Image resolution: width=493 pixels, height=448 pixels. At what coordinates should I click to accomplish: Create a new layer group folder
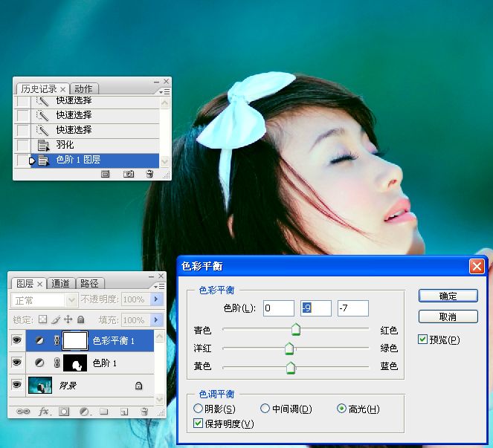click(104, 411)
